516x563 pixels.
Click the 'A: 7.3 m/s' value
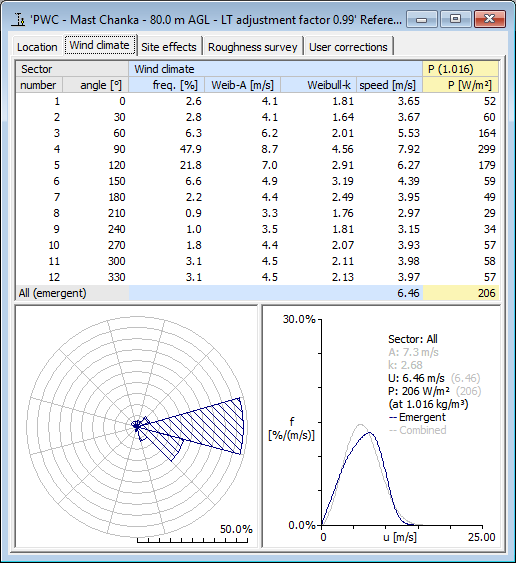(x=413, y=352)
